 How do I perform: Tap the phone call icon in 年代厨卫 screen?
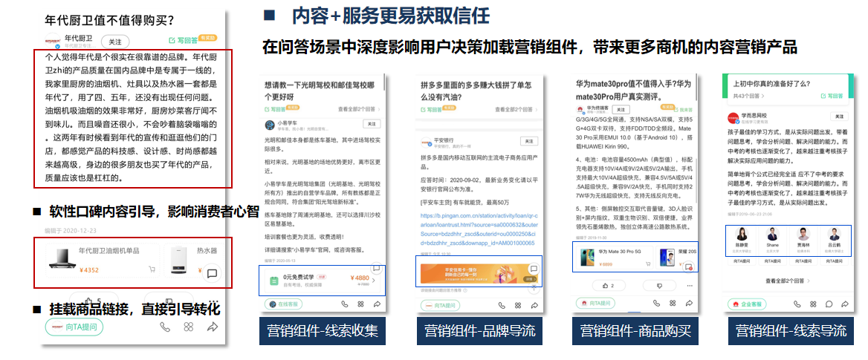[x=165, y=327]
